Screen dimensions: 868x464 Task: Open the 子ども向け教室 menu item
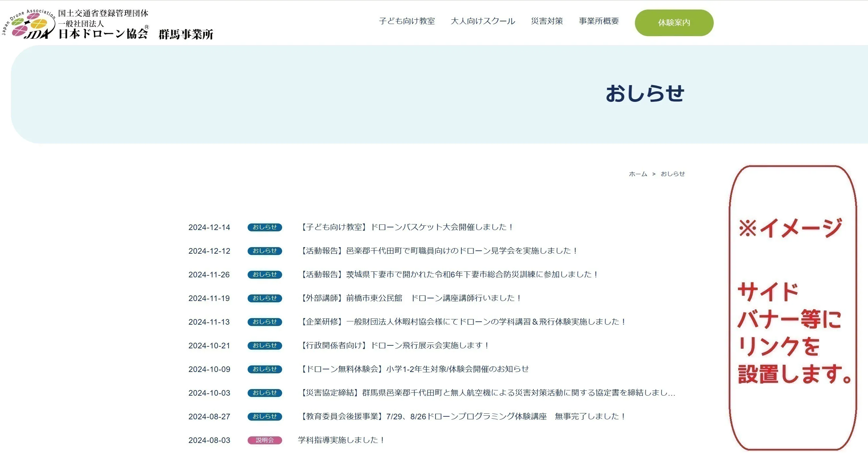pos(407,21)
